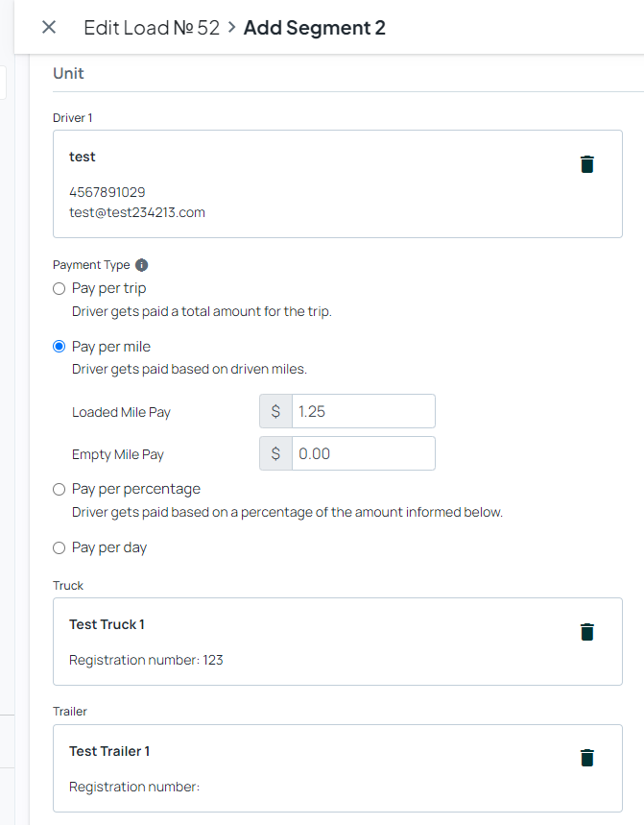
Task: Choose Pay per day option
Action: pos(59,547)
